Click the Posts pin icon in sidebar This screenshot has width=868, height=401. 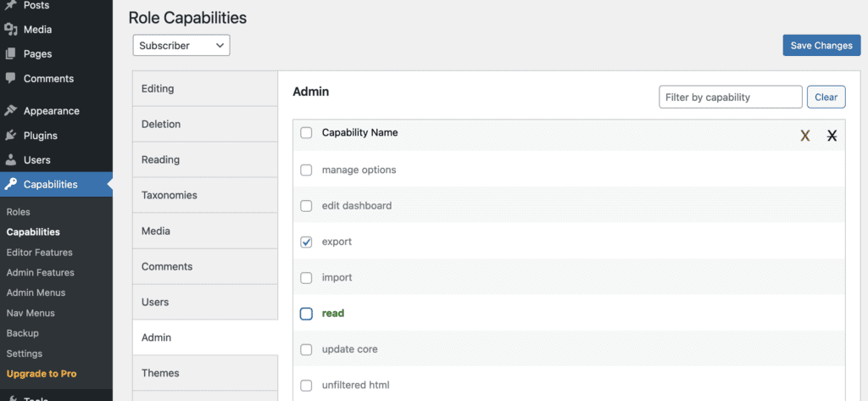10,5
